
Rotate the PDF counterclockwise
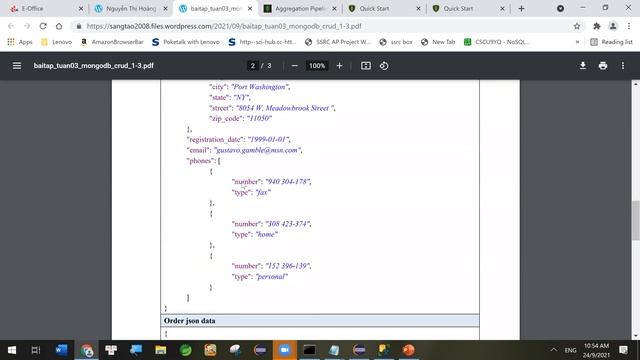click(x=384, y=66)
